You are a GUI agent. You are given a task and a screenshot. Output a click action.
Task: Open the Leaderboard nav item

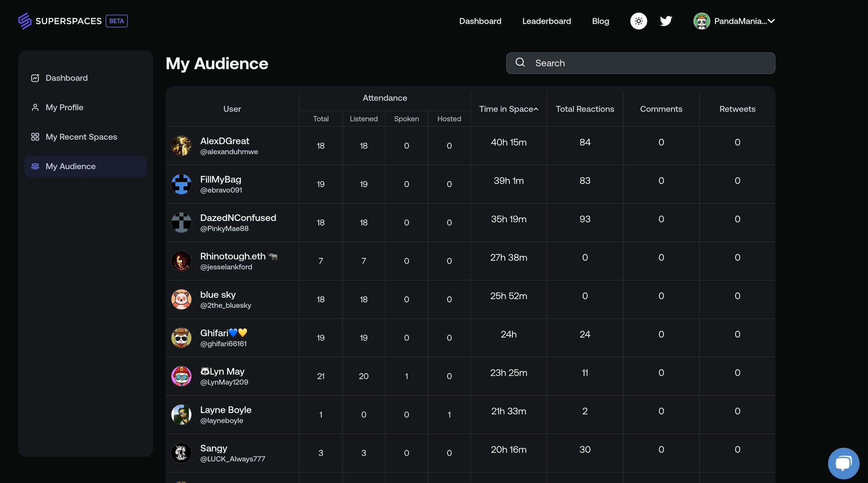click(546, 21)
